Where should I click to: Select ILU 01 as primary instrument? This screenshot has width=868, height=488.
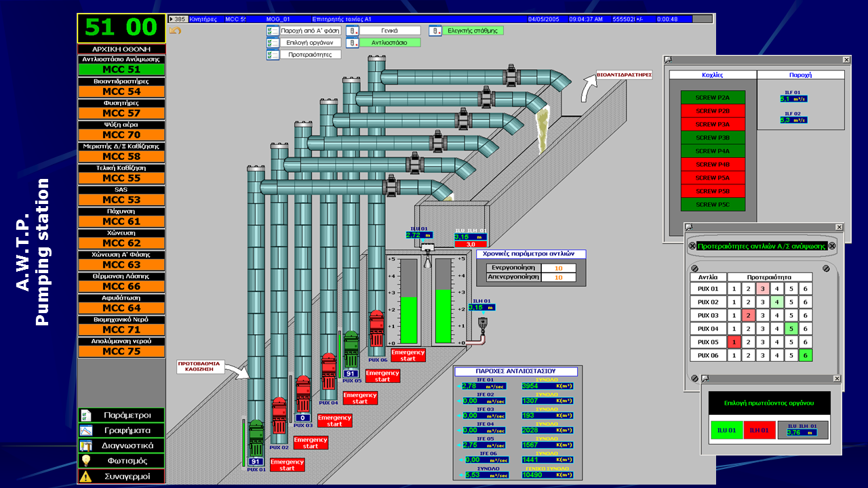[726, 430]
